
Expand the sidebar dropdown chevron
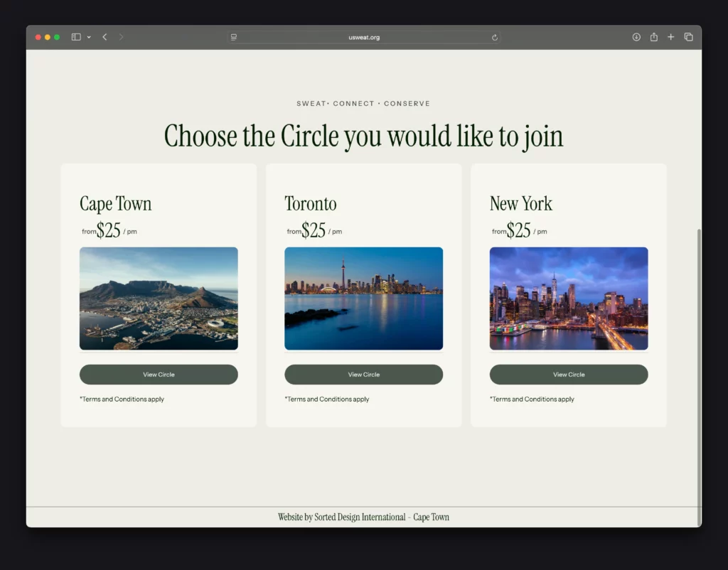[x=89, y=37]
